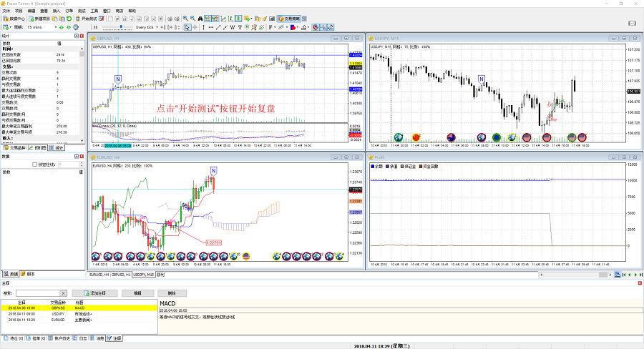The width and height of the screenshot is (644, 349).
Task: Toggle the 交易策略 toolbar button
Action: (289, 19)
